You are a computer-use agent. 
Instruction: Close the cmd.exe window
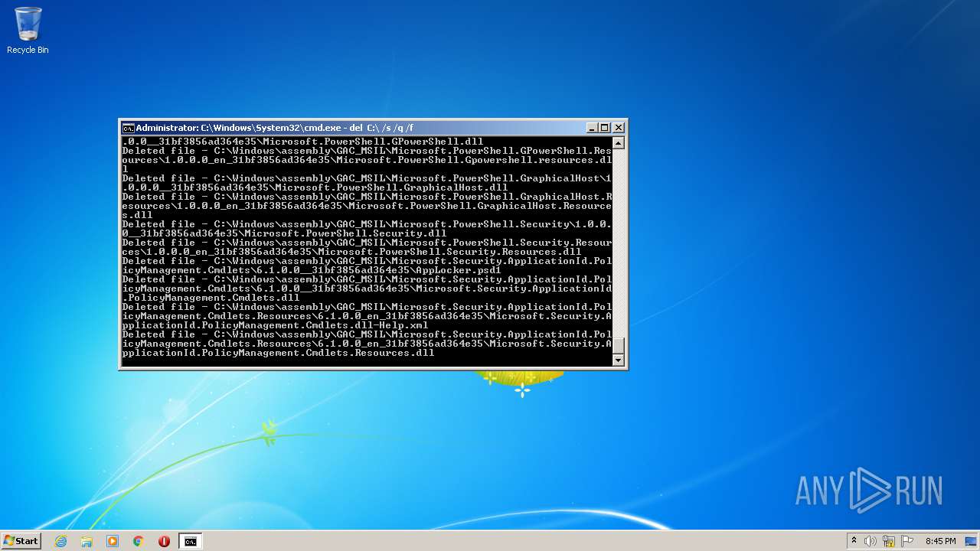[619, 128]
